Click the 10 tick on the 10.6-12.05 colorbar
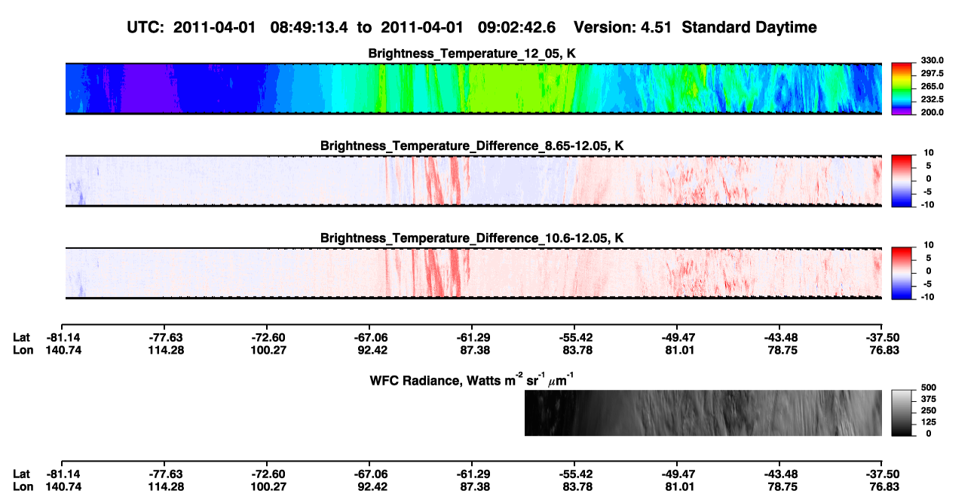 (929, 245)
